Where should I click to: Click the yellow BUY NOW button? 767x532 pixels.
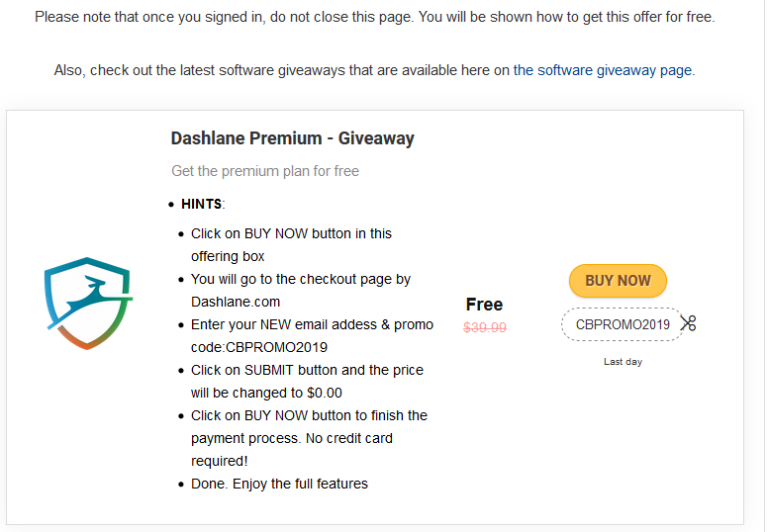click(618, 281)
